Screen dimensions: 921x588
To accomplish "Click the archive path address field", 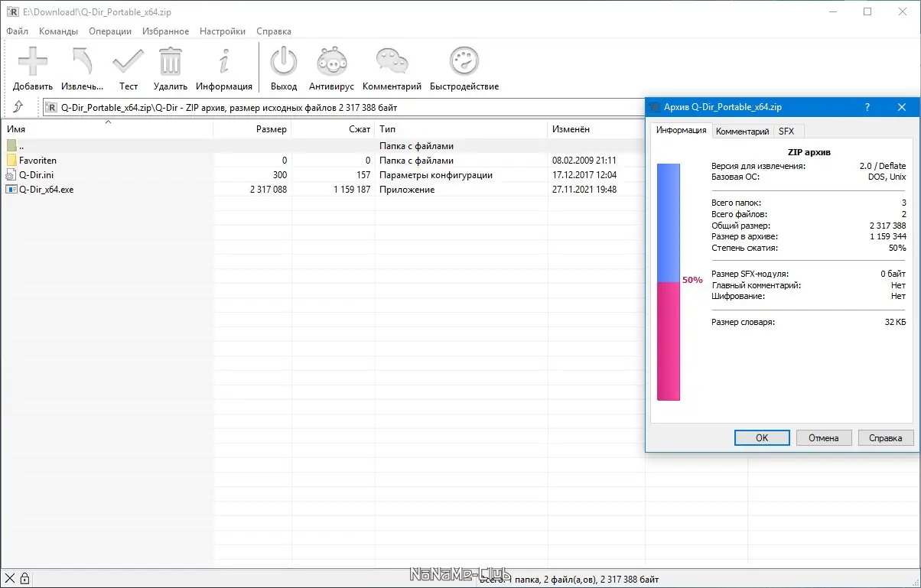I will click(343, 108).
